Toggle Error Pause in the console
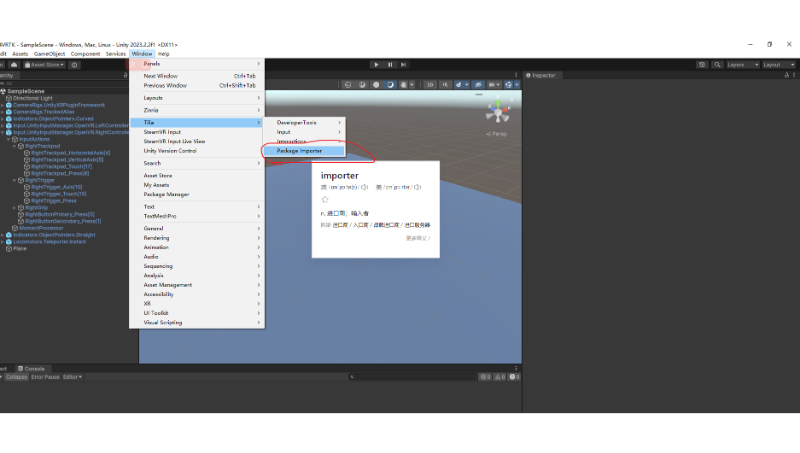 tap(45, 377)
